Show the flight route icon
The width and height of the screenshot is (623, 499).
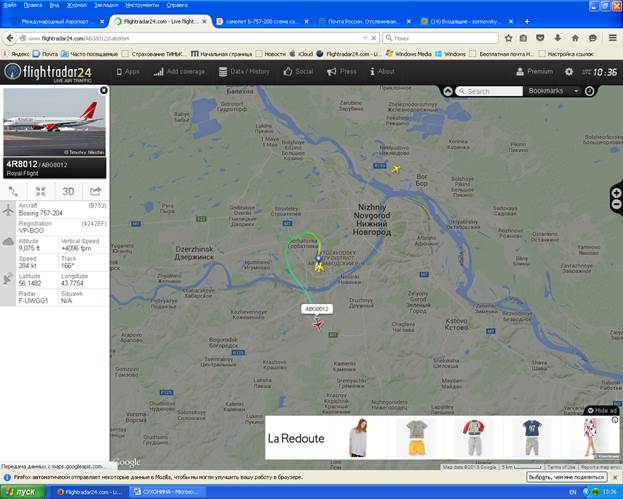(13, 191)
